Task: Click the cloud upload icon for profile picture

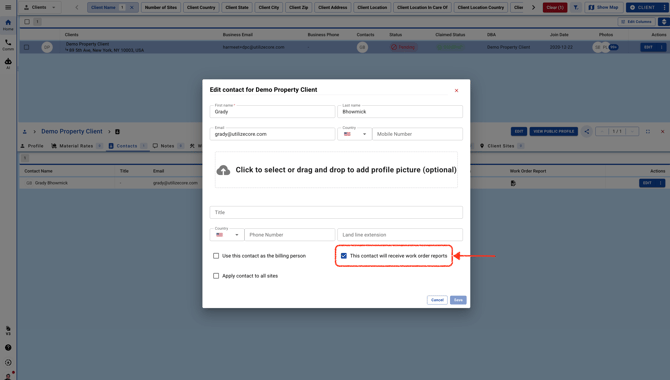Action: tap(223, 170)
